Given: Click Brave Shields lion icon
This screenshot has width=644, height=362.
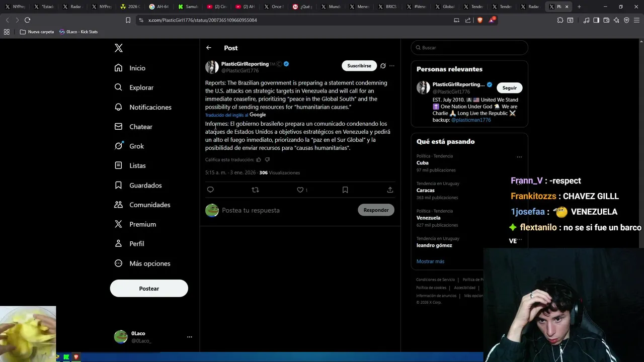Looking at the screenshot, I should [x=479, y=20].
